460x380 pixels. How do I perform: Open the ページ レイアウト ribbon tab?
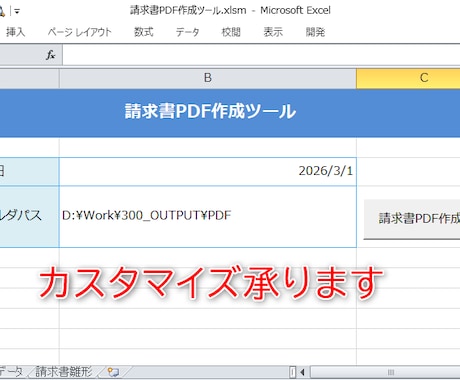79,32
